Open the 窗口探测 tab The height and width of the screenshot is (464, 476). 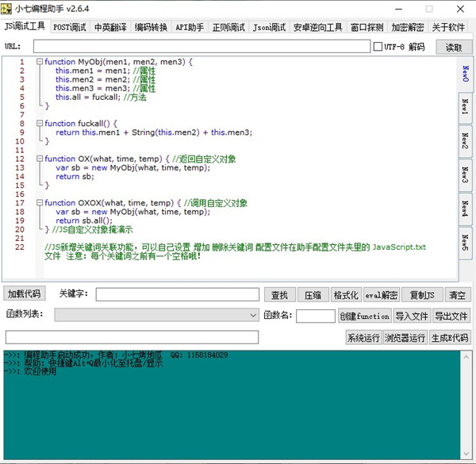[x=367, y=27]
